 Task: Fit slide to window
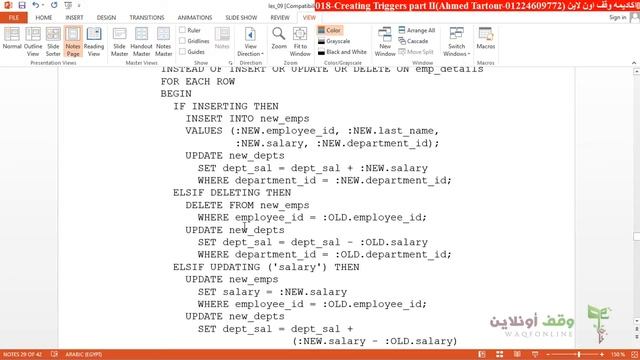pos(300,41)
